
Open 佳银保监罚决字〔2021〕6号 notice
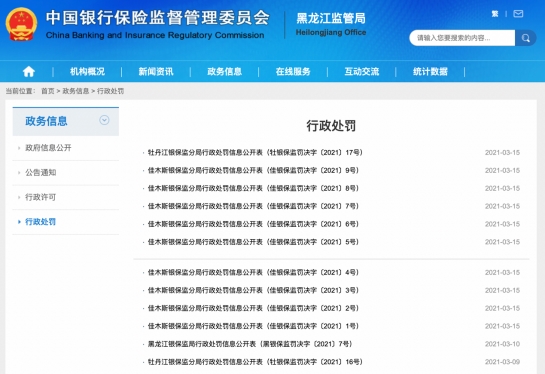point(253,224)
